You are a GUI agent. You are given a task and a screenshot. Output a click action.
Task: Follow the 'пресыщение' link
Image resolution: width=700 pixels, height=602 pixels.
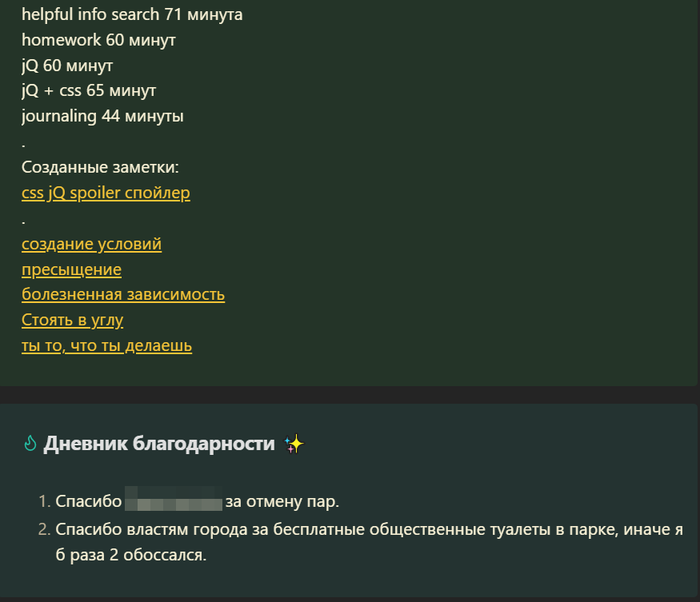71,269
